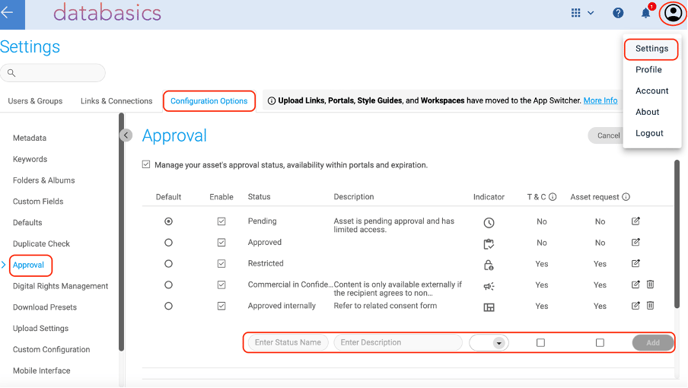Select Restricted as default status
The height and width of the screenshot is (388, 688).
(x=168, y=263)
